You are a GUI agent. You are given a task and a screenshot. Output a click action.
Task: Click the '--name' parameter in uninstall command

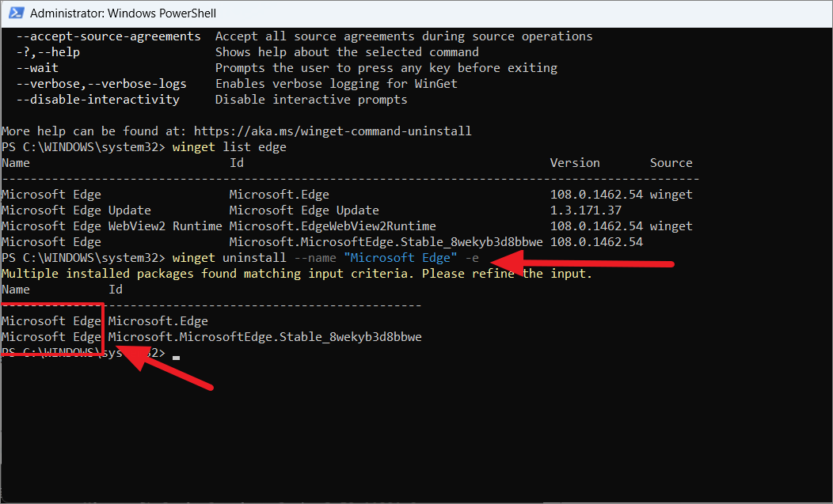pos(315,258)
